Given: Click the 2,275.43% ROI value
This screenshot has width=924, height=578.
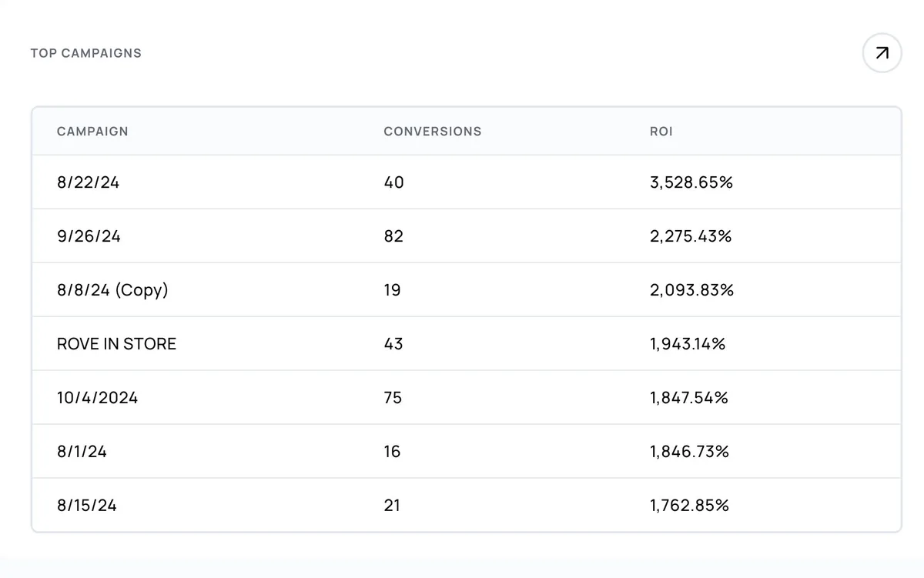Looking at the screenshot, I should [690, 236].
